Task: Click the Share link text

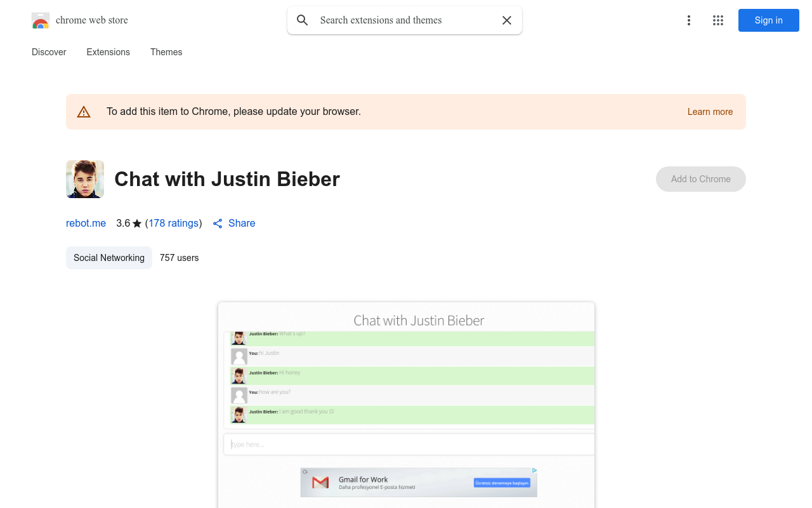Action: pyautogui.click(x=242, y=224)
